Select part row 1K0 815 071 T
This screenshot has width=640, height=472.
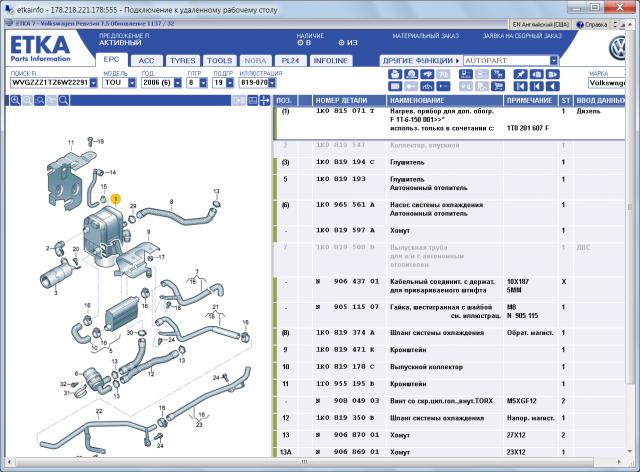449,123
